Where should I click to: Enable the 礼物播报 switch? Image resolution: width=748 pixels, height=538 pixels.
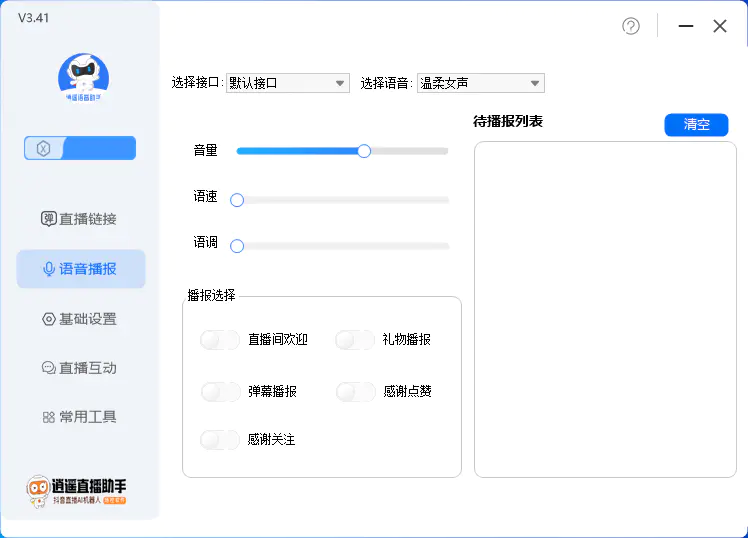(354, 340)
